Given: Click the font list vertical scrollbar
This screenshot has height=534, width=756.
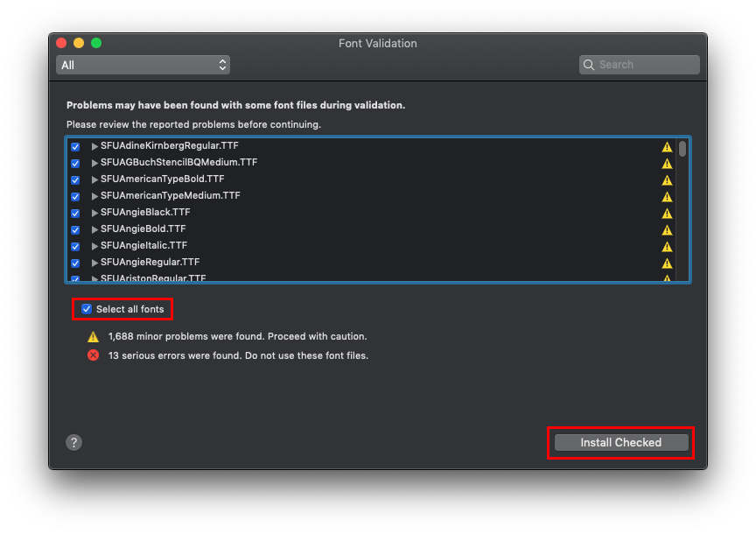Looking at the screenshot, I should pyautogui.click(x=682, y=150).
